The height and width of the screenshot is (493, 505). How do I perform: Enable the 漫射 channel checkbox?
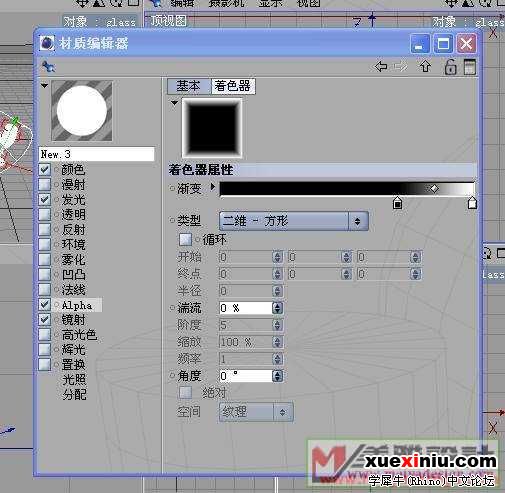point(45,184)
